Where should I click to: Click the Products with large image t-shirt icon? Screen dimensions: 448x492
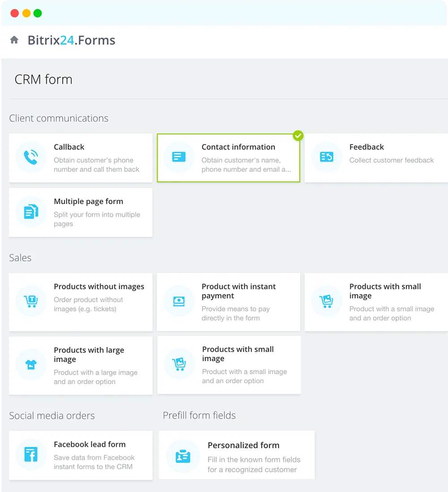[x=30, y=365]
